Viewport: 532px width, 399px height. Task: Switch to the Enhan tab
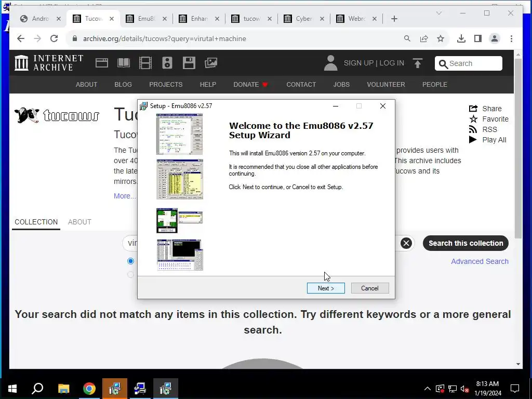point(199,19)
